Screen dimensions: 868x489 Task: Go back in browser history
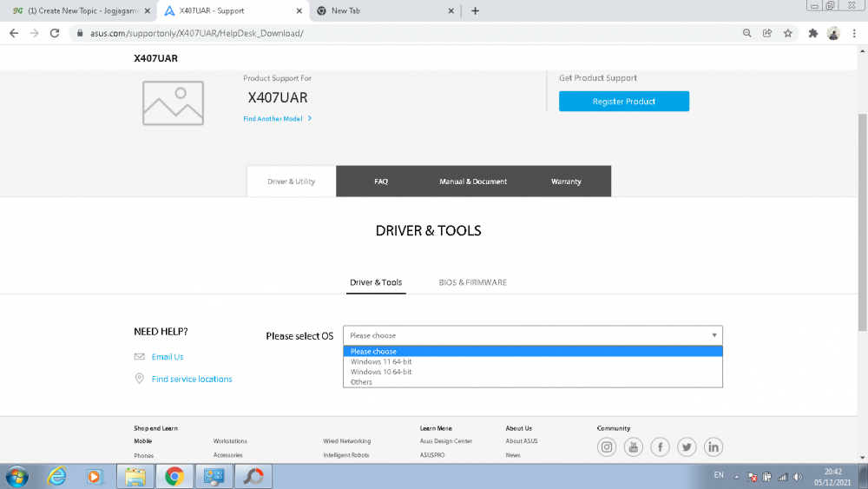(x=14, y=33)
